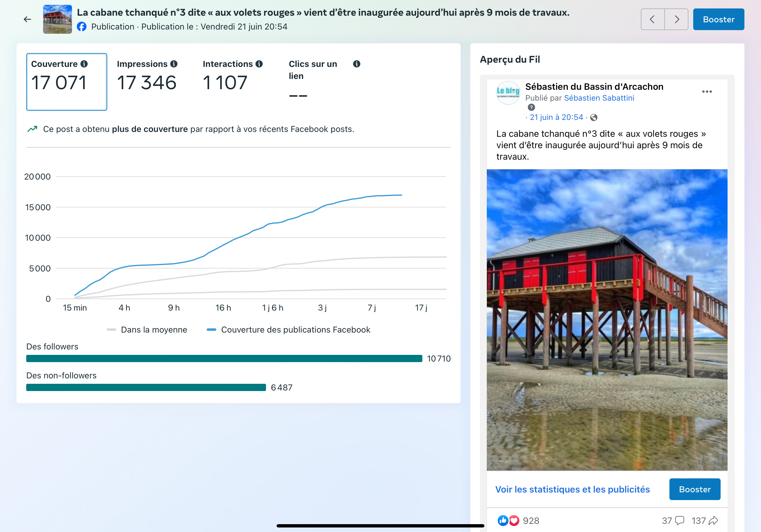Viewport: 761px width, 532px height.
Task: Click the Booster button under the photo
Action: tap(695, 489)
